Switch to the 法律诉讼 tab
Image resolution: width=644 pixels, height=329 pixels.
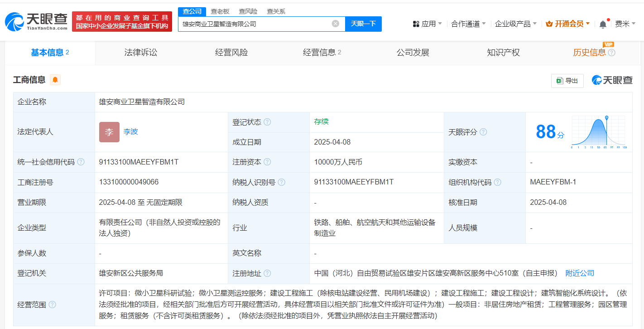(140, 53)
